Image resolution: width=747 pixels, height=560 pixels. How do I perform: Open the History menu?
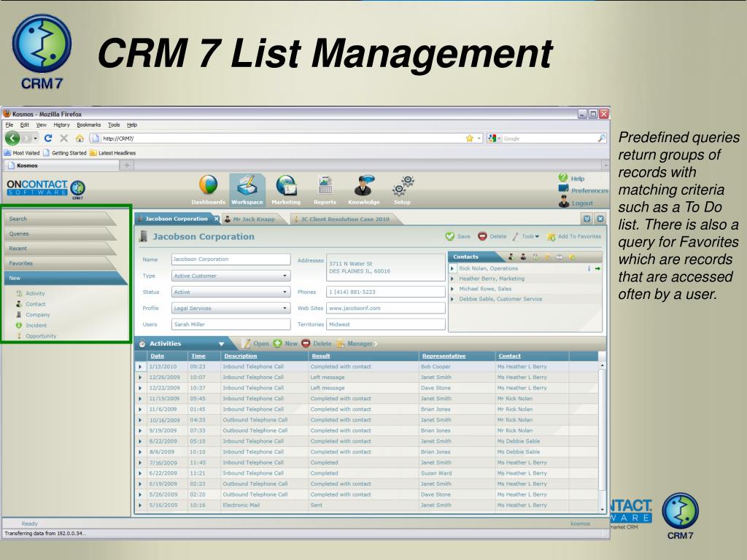(x=61, y=125)
